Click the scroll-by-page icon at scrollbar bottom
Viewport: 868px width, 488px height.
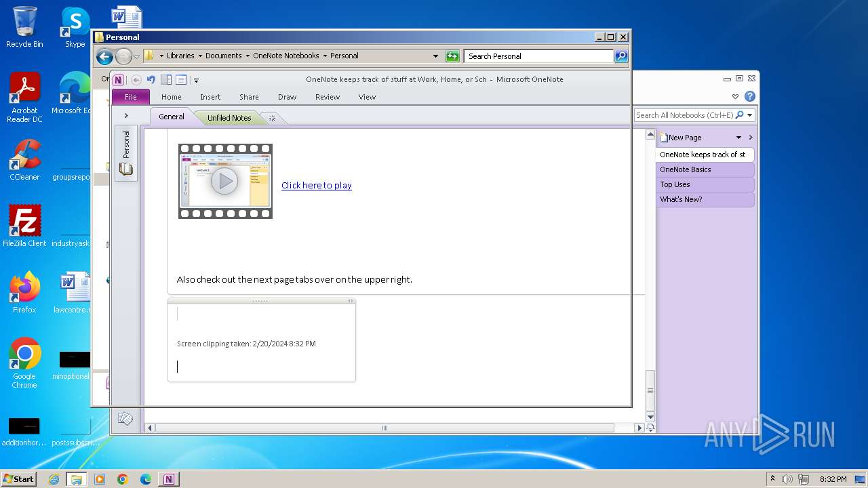point(650,428)
